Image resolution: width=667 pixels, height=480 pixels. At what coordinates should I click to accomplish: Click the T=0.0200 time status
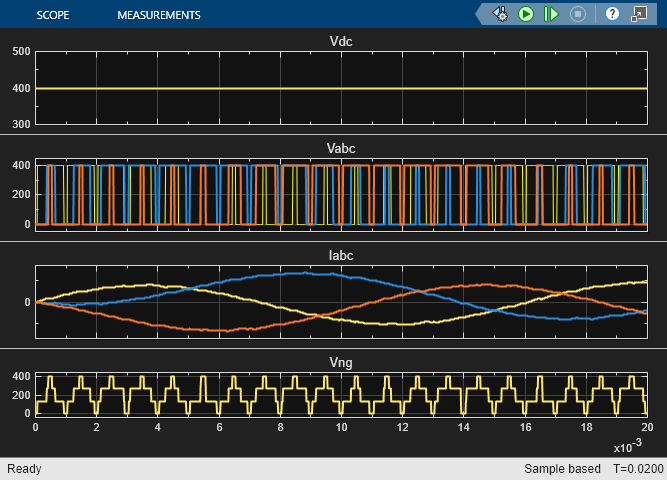pos(638,469)
